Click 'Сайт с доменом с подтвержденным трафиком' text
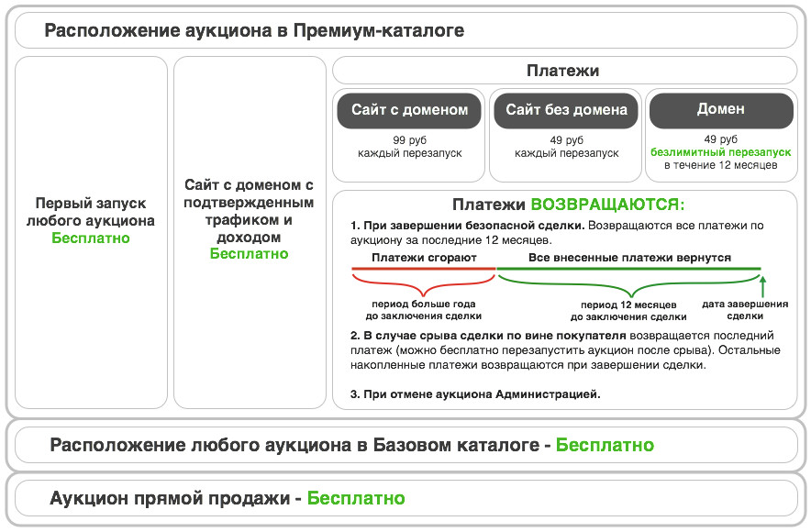The image size is (811, 532). pos(249,202)
